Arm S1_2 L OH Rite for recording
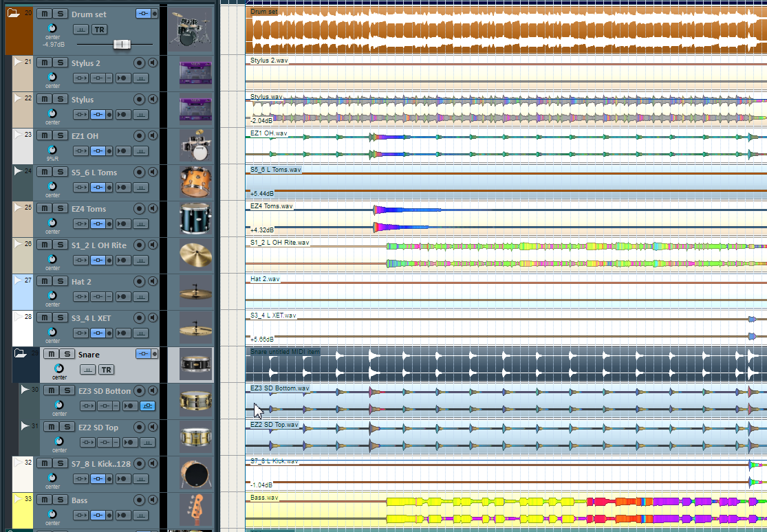 coord(140,245)
